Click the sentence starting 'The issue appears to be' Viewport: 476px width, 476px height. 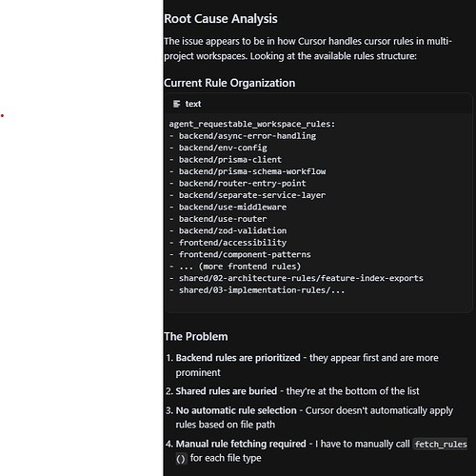pyautogui.click(x=307, y=49)
